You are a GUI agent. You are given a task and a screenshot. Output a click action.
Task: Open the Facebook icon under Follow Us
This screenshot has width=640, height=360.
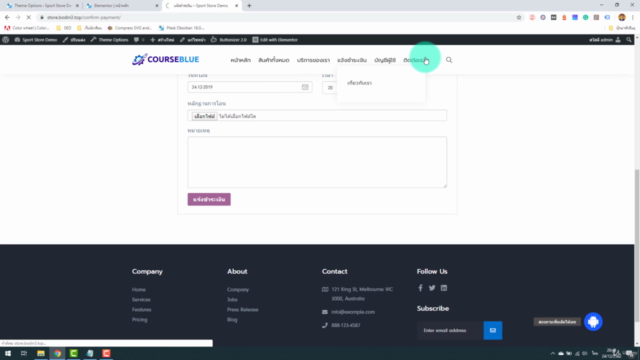click(x=420, y=288)
